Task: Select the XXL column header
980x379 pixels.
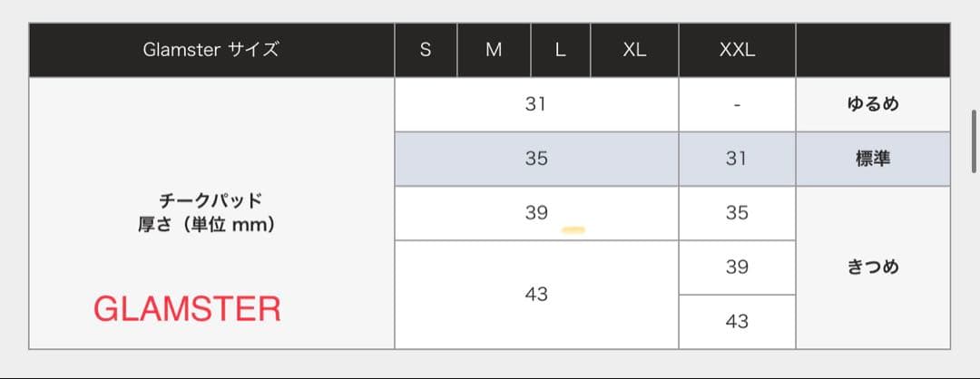Action: (737, 51)
